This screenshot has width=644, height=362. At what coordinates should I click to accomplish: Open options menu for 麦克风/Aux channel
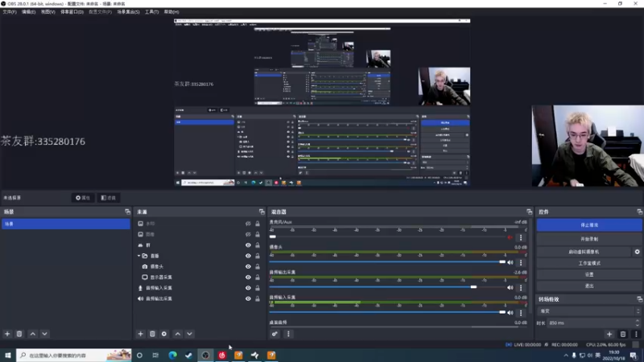[x=521, y=237]
